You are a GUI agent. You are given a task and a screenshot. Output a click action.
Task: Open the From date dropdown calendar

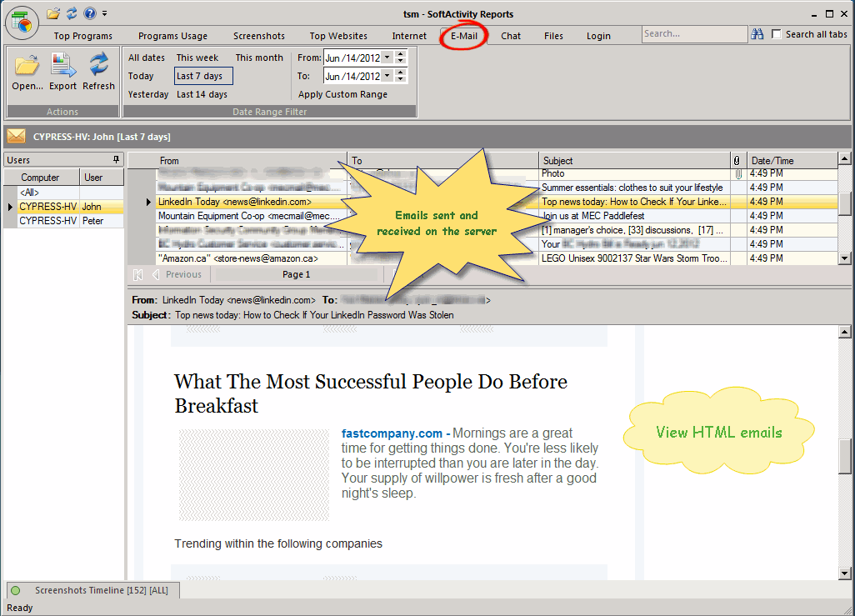click(387, 58)
